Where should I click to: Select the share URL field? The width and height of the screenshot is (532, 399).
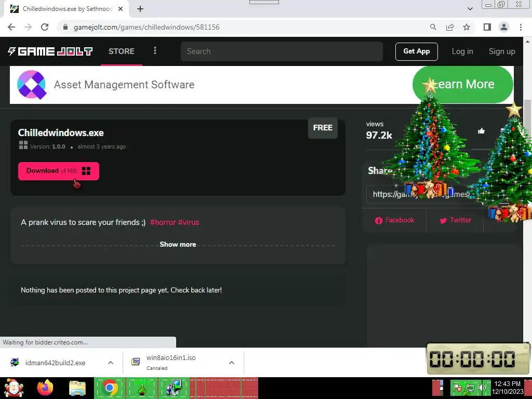(x=421, y=194)
